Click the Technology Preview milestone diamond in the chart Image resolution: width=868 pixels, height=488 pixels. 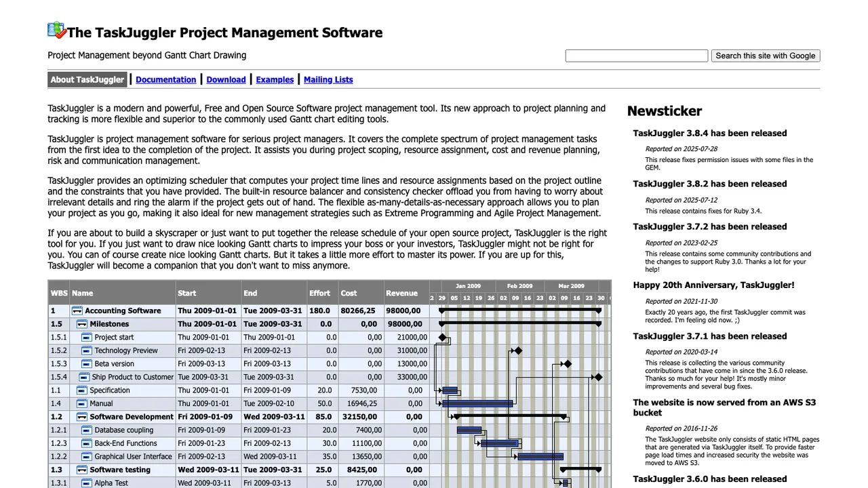coord(518,350)
